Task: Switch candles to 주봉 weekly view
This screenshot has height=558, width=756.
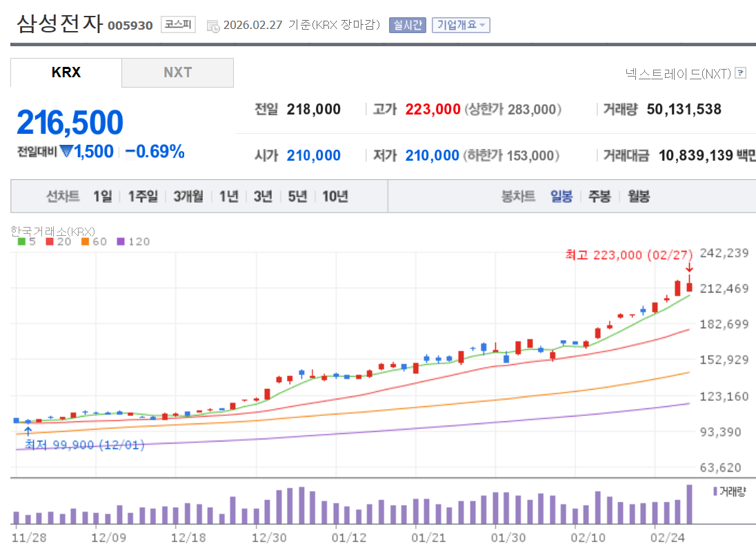Action: (599, 196)
